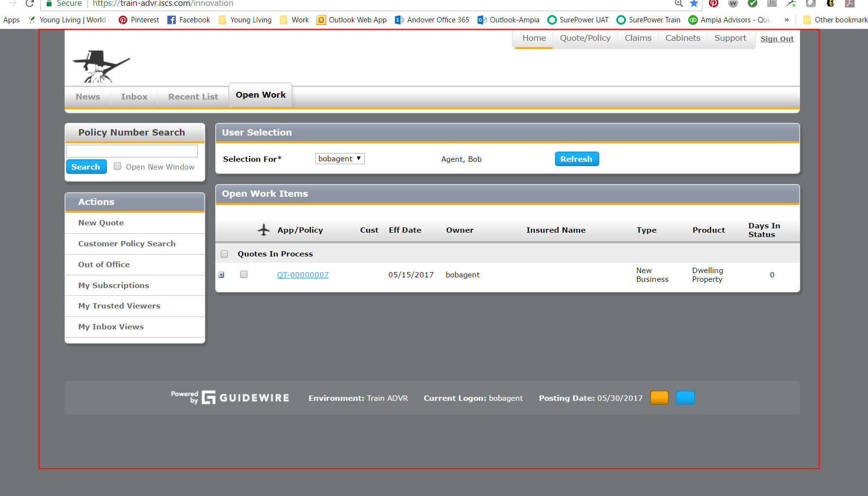The height and width of the screenshot is (496, 868).
Task: Open the Selection For bobagent dropdown
Action: click(x=340, y=159)
